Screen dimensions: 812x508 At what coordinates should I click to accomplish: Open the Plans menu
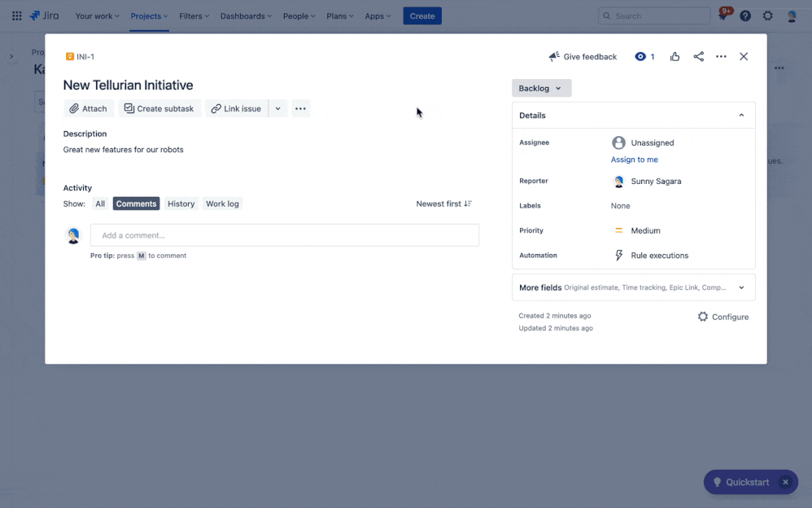tap(340, 16)
